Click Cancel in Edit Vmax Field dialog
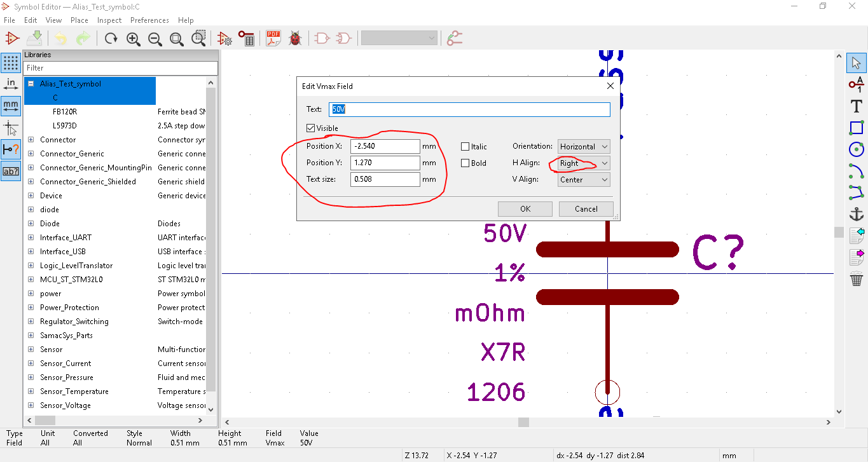Viewport: 868px width, 462px height. pos(586,209)
